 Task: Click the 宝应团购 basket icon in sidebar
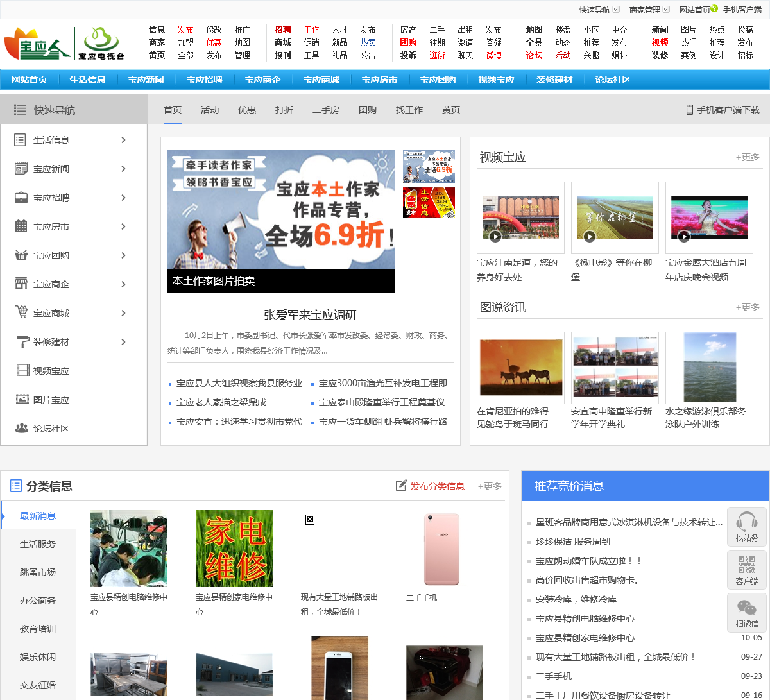[x=21, y=255]
